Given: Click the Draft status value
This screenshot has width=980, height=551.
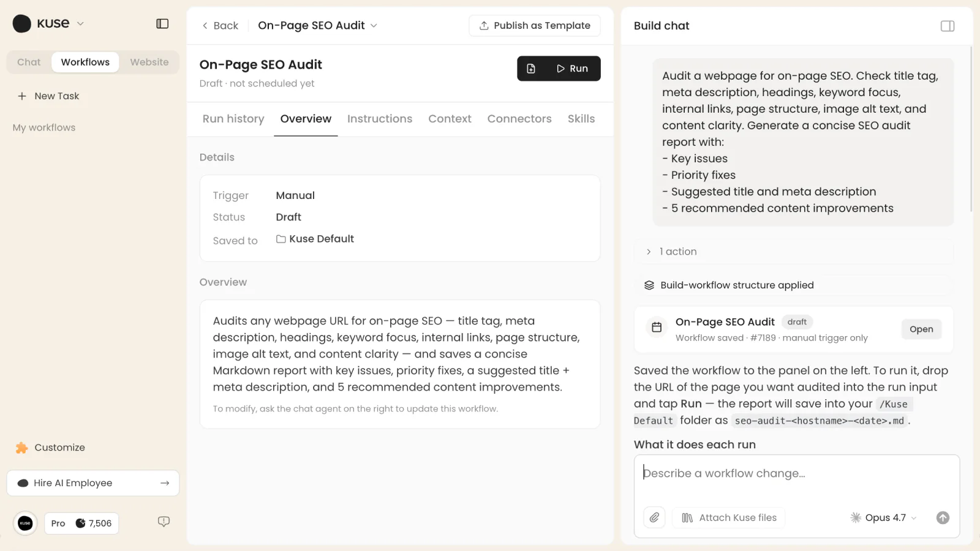Looking at the screenshot, I should click(x=288, y=217).
